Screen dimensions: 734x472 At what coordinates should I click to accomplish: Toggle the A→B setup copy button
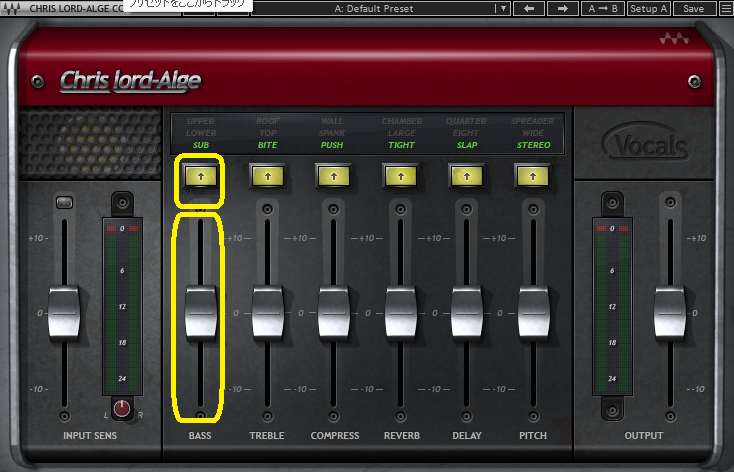[603, 8]
